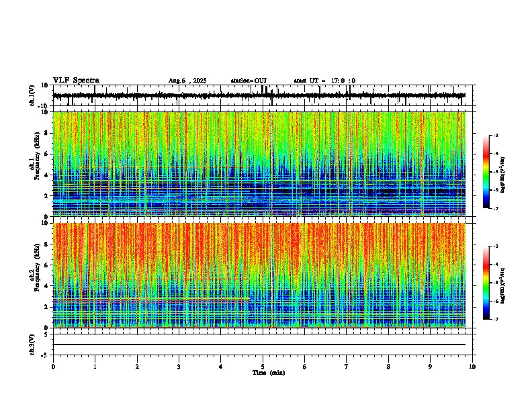
Task: Click the time axis tick label "5"
Action: pos(263,367)
